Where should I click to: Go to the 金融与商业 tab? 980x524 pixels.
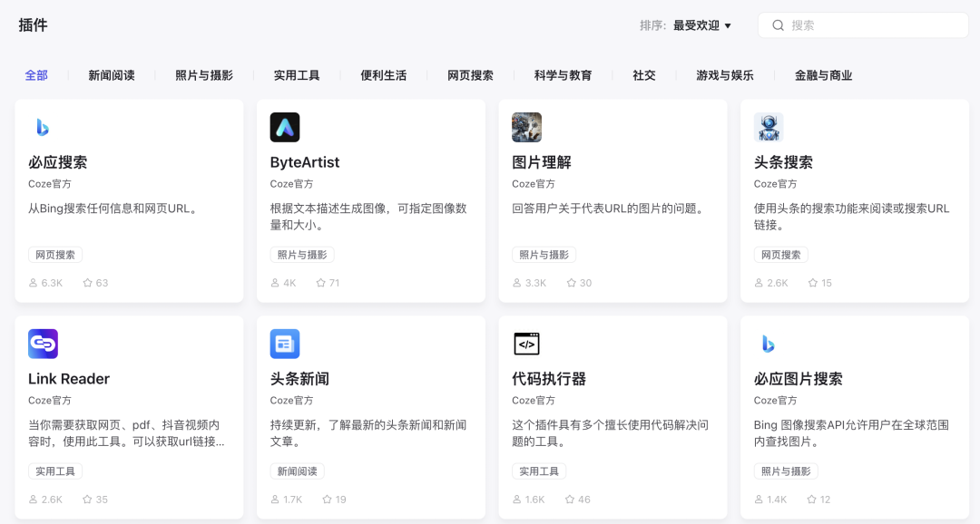824,75
